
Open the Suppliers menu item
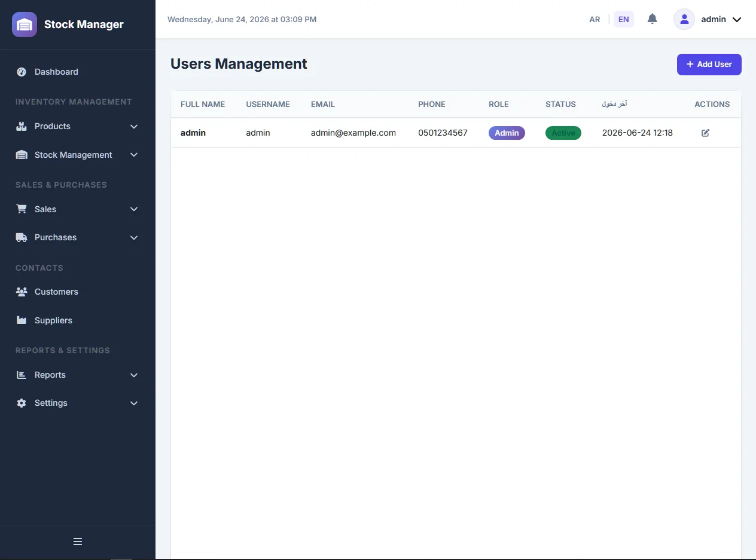(x=78, y=320)
